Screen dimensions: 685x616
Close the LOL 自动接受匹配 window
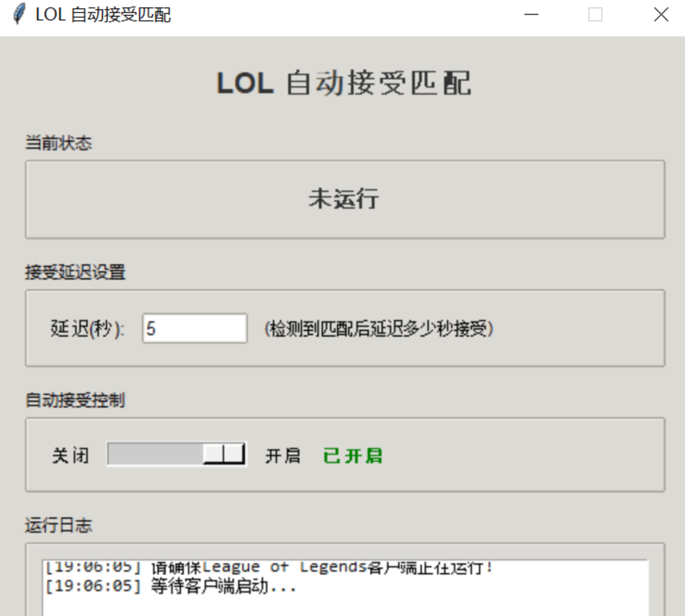pyautogui.click(x=661, y=14)
